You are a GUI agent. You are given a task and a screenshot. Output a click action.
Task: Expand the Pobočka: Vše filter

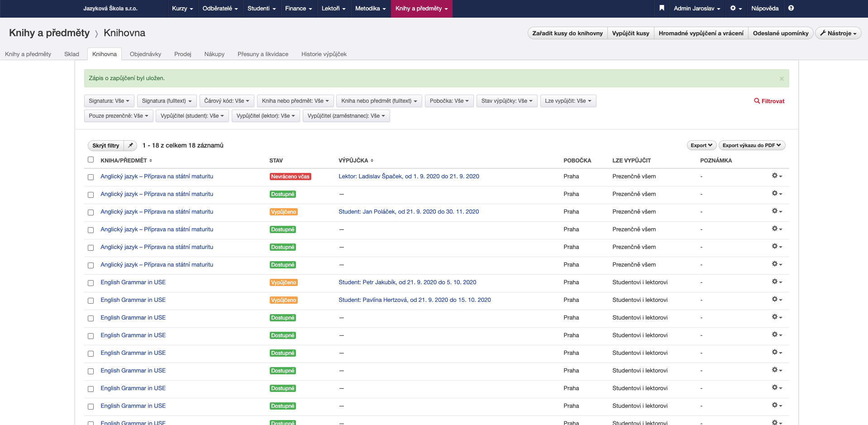pos(449,101)
